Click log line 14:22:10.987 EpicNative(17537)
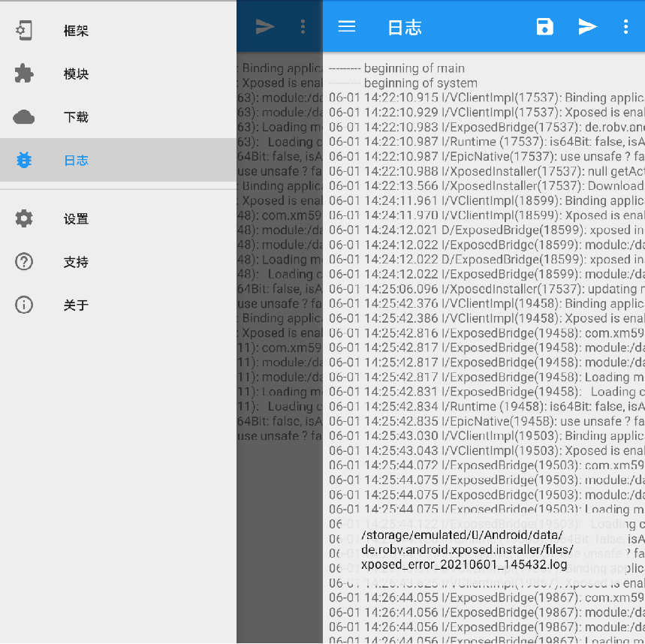The width and height of the screenshot is (645, 644). 487,157
